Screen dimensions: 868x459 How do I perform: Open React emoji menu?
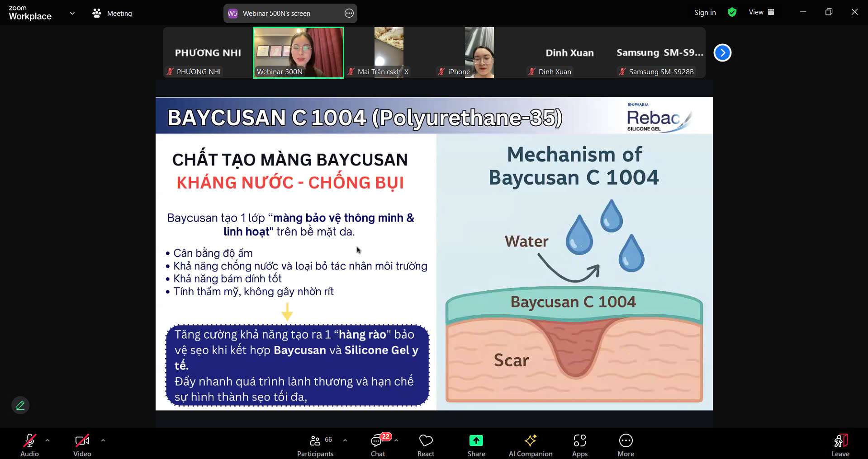426,445
